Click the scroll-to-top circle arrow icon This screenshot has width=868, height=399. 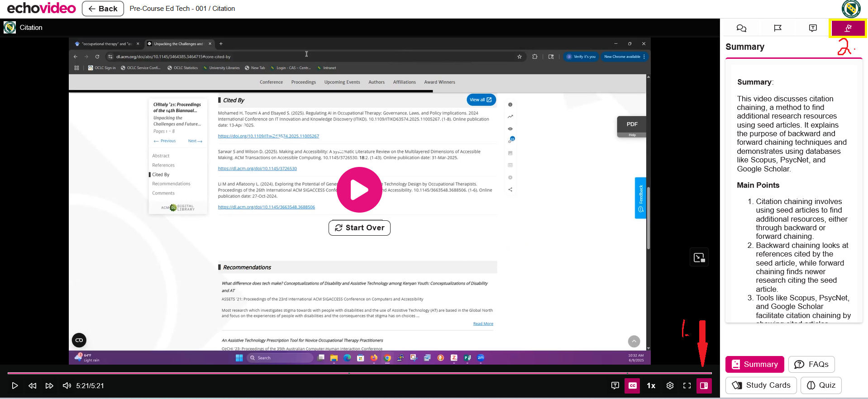(634, 341)
